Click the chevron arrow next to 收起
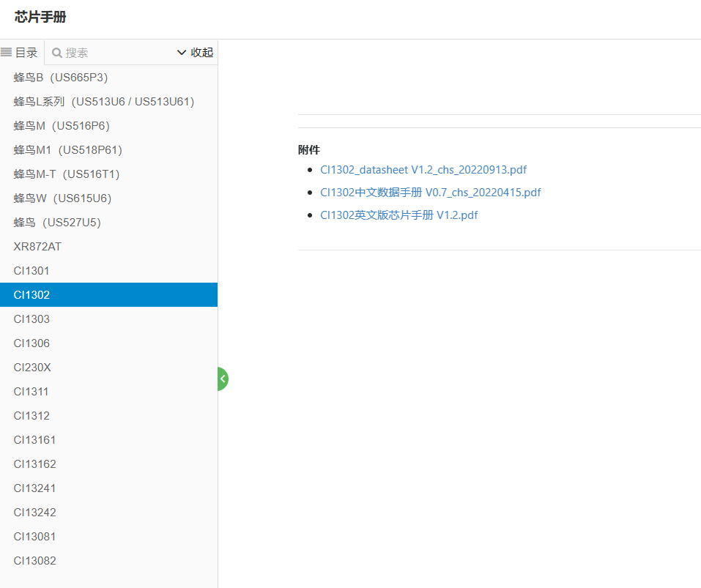701x588 pixels. tap(181, 52)
